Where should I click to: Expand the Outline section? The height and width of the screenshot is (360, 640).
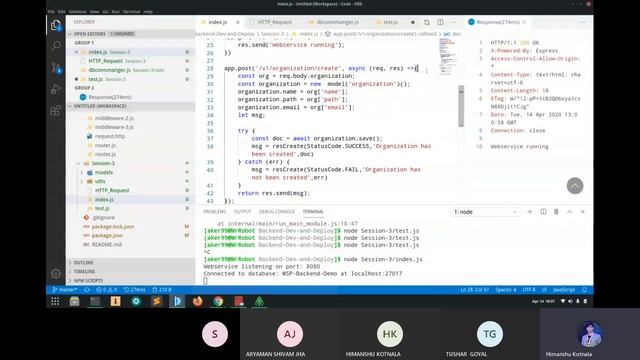point(131,263)
